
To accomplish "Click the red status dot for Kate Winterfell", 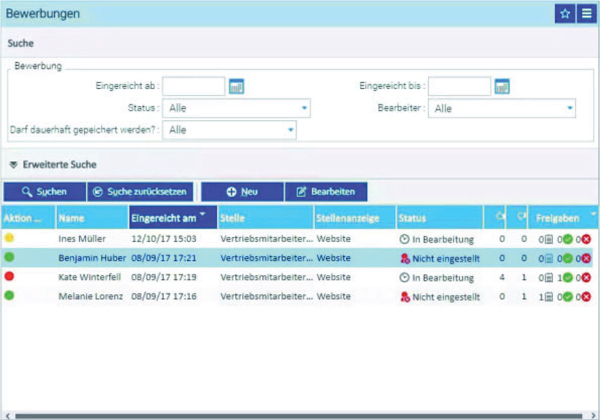I will click(x=10, y=276).
